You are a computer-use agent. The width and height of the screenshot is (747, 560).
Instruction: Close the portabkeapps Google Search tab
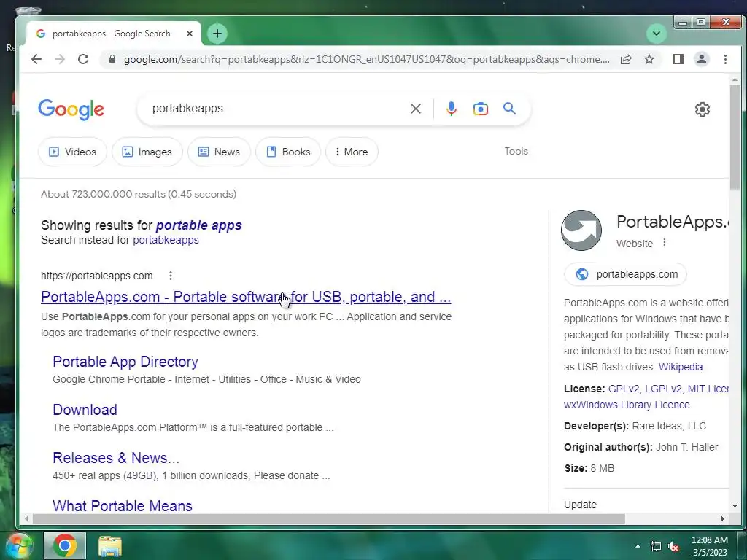pos(190,34)
